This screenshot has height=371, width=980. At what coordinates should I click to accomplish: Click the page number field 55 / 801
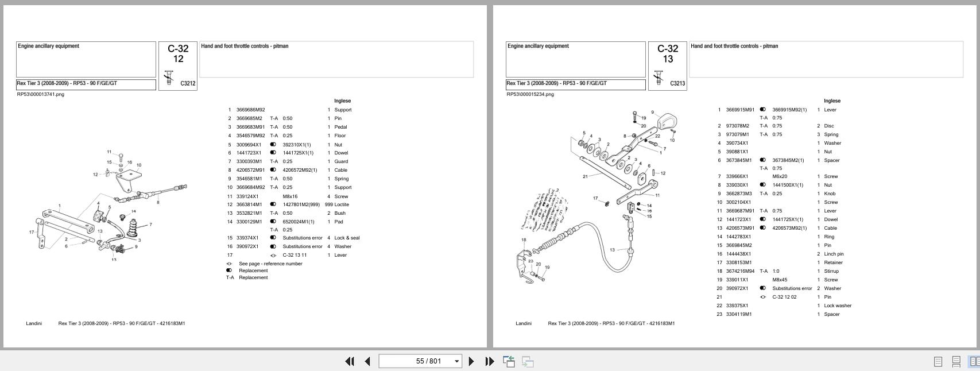(420, 361)
